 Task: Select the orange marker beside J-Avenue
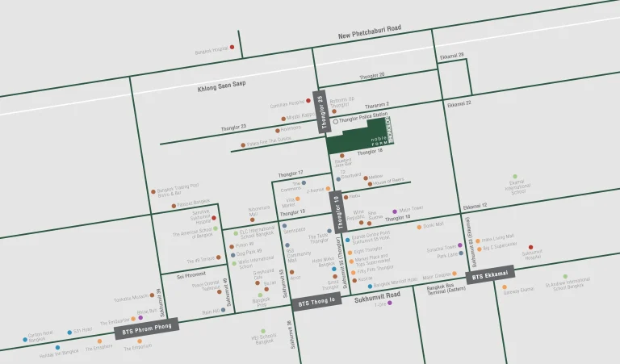tap(328, 189)
